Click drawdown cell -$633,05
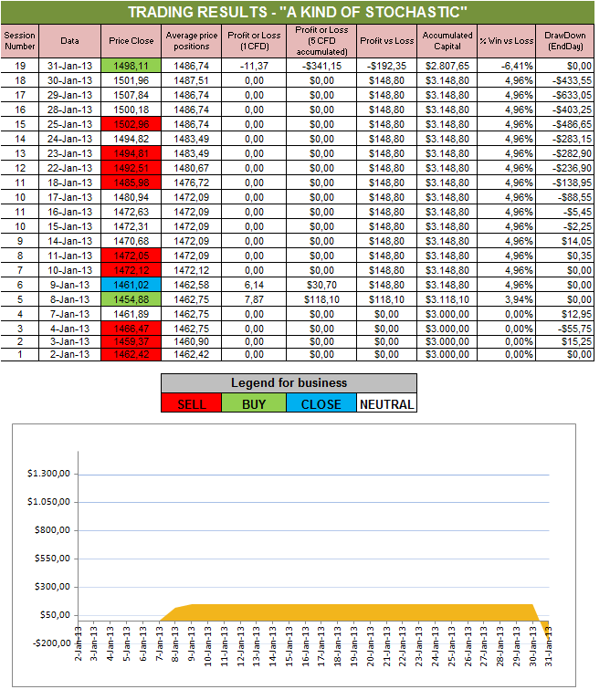 [565, 95]
